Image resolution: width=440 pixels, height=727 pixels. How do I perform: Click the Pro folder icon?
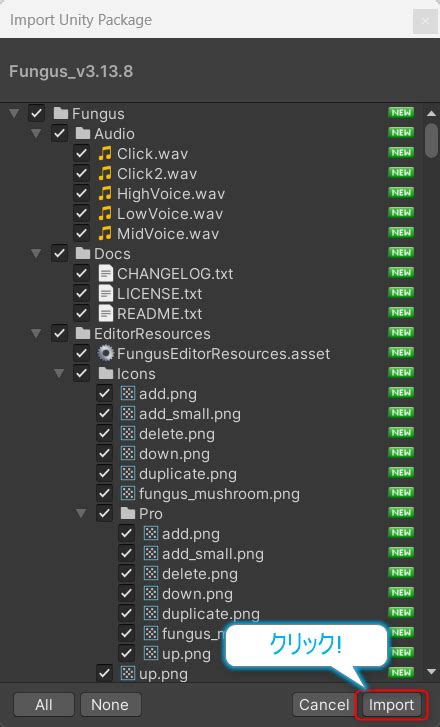(128, 513)
